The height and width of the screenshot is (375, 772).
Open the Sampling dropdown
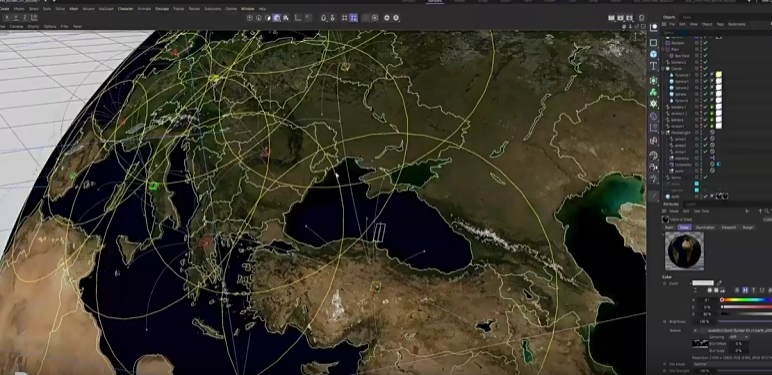click(x=738, y=337)
